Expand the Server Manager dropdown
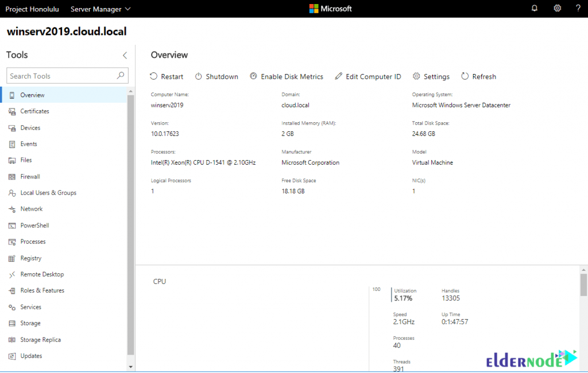Image resolution: width=588 pixels, height=373 pixels. (x=100, y=9)
